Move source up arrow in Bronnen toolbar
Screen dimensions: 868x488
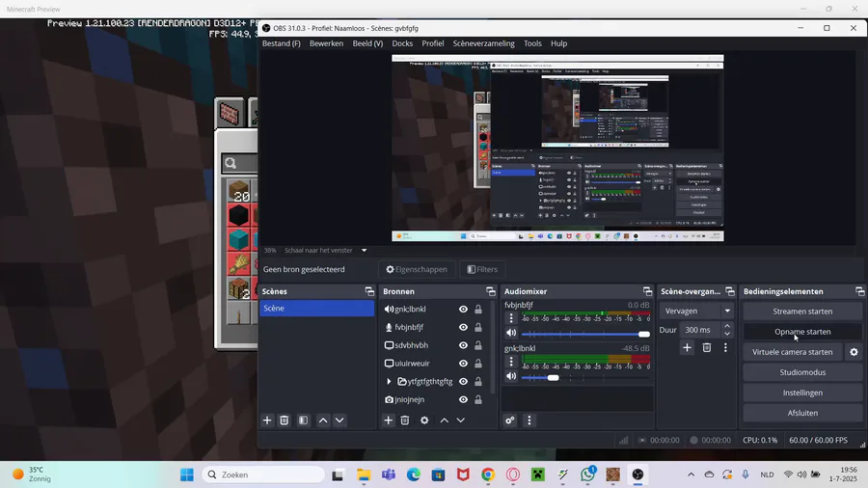coord(444,420)
